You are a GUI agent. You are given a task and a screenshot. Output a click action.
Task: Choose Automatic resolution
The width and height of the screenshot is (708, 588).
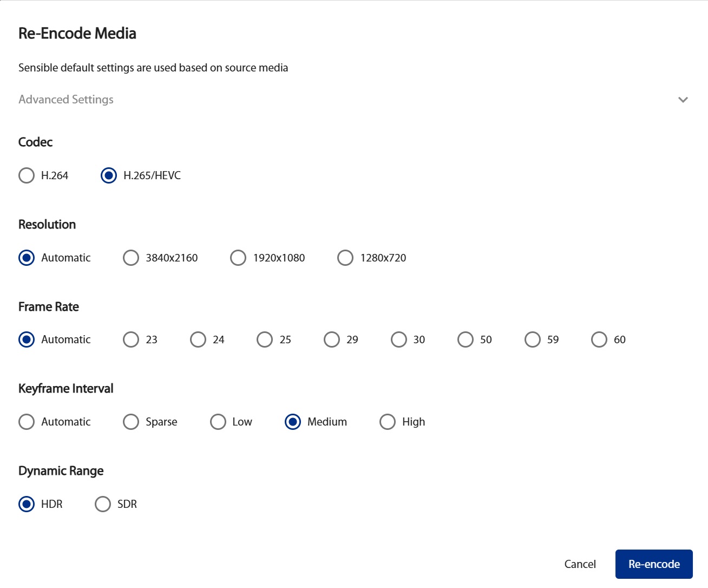pyautogui.click(x=27, y=258)
